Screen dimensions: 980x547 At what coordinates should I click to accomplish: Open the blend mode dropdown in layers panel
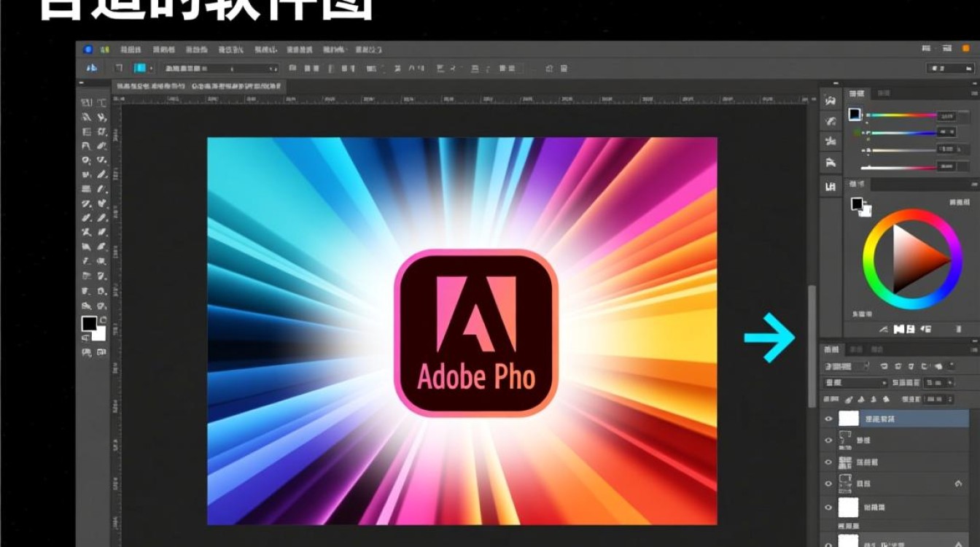[x=855, y=383]
